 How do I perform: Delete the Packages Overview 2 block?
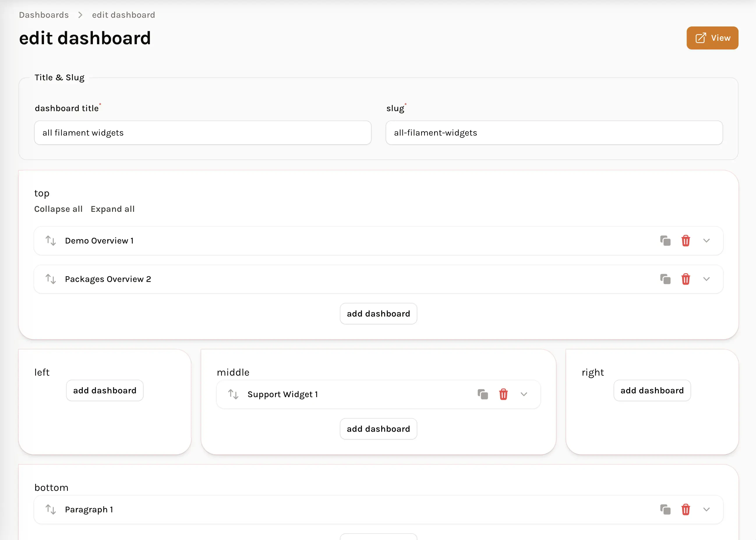pyautogui.click(x=686, y=279)
